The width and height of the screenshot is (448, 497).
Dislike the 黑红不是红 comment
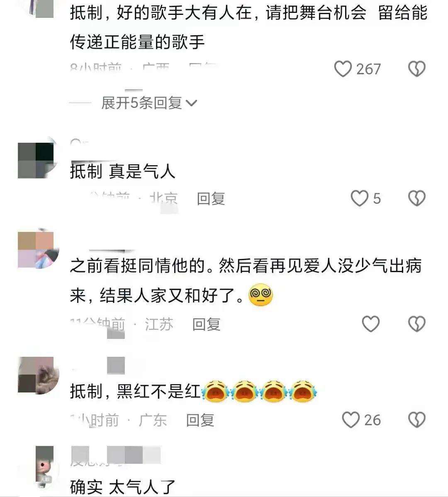pos(416,420)
